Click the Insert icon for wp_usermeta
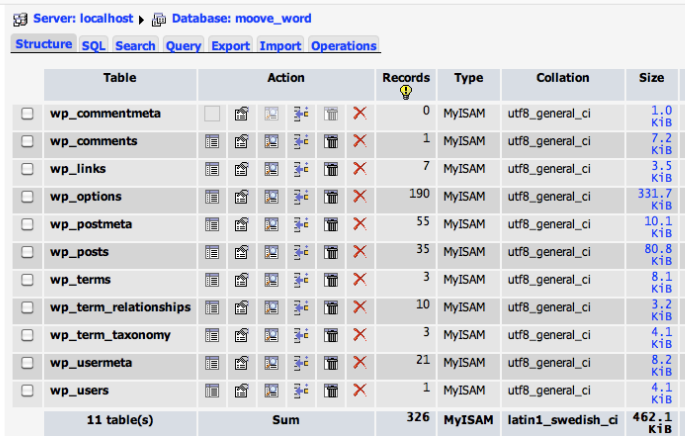The image size is (685, 436). pos(301,363)
